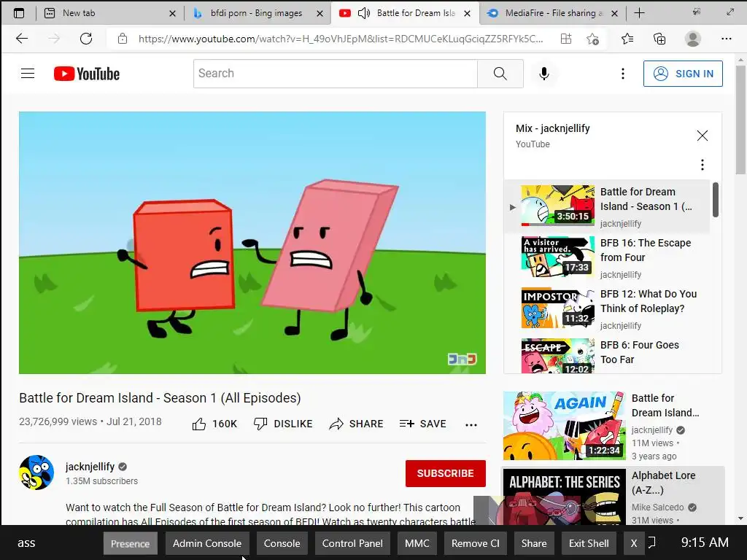Screen dimensions: 747x560
Task: Click the red SUBSCRIBE button
Action: [x=446, y=473]
